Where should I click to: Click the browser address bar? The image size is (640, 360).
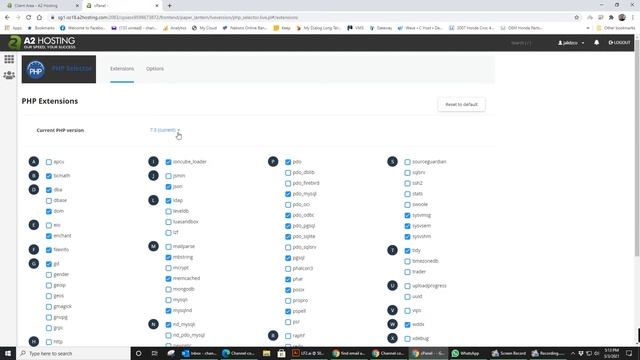(x=310, y=18)
